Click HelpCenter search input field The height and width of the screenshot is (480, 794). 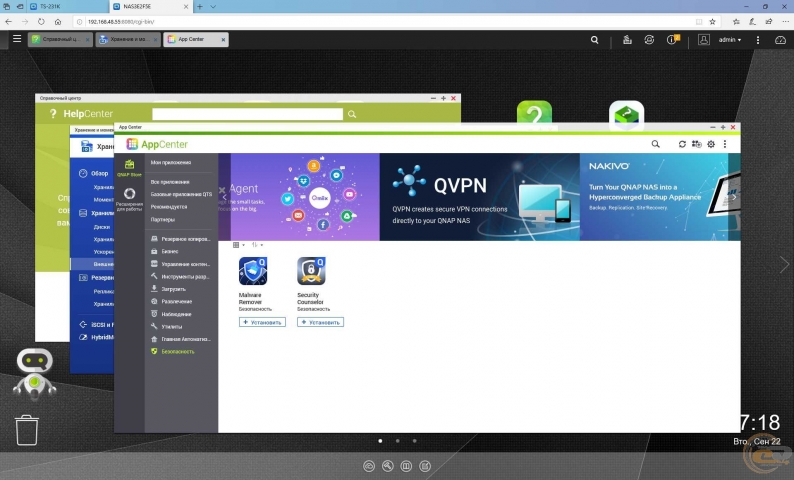pyautogui.click(x=248, y=114)
